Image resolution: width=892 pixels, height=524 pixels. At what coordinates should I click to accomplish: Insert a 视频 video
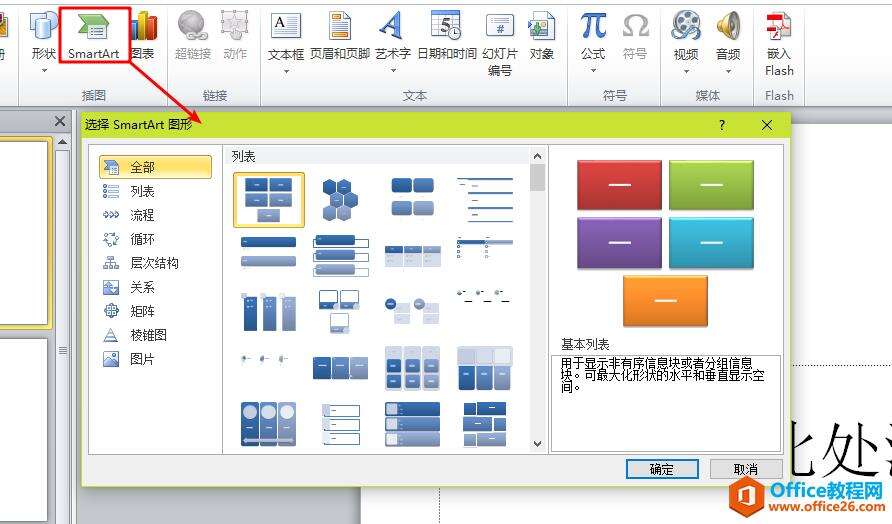point(685,40)
